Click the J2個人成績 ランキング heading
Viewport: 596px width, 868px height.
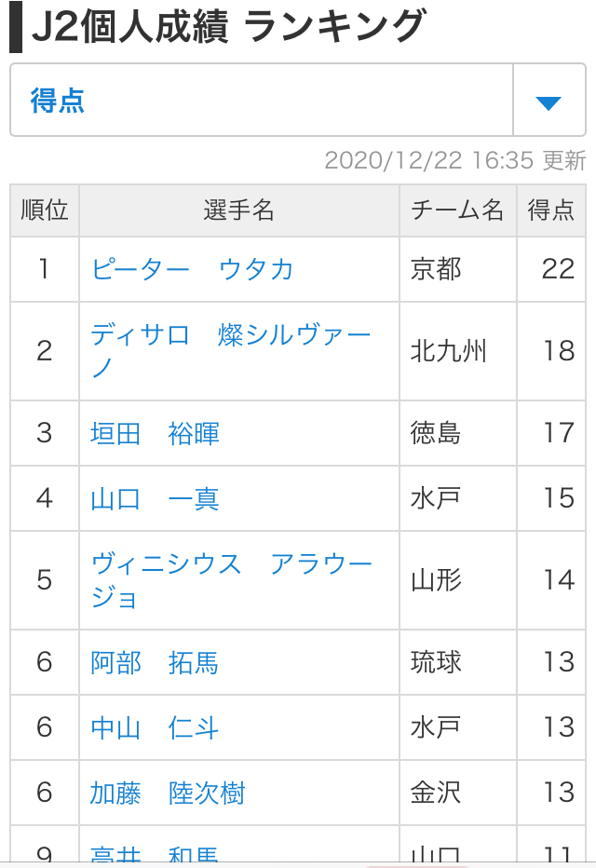[229, 28]
